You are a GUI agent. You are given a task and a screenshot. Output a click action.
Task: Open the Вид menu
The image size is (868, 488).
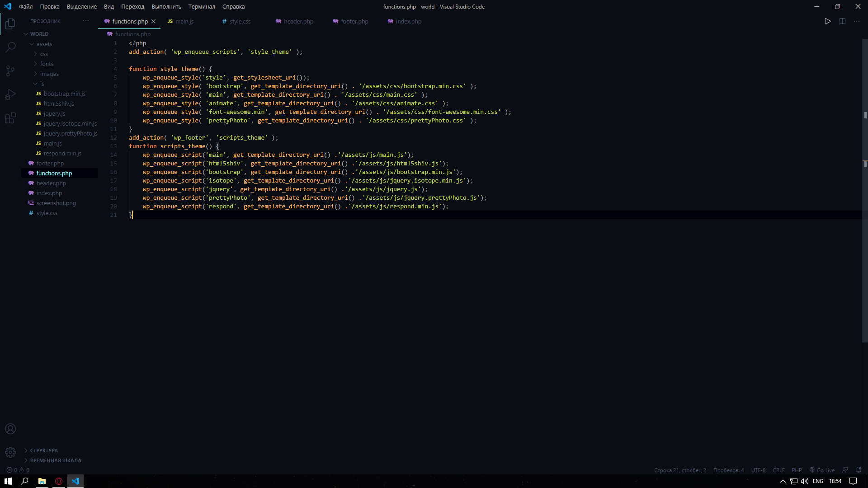click(x=109, y=7)
